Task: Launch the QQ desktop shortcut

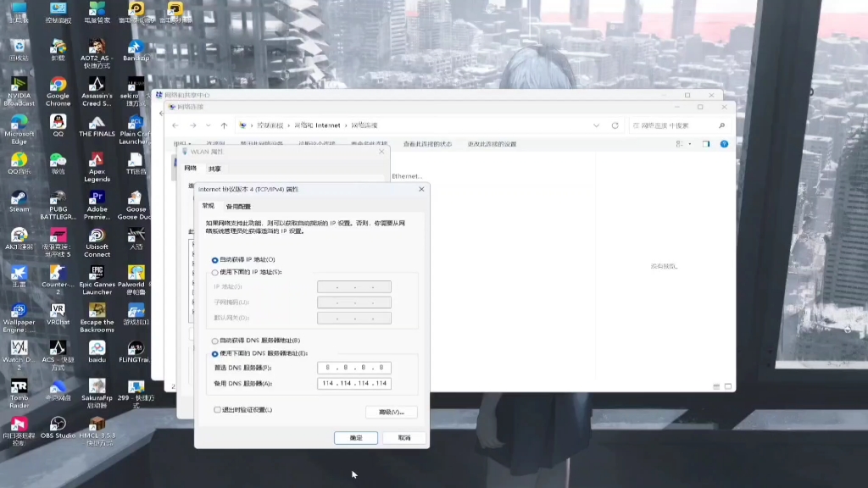Action: point(58,125)
